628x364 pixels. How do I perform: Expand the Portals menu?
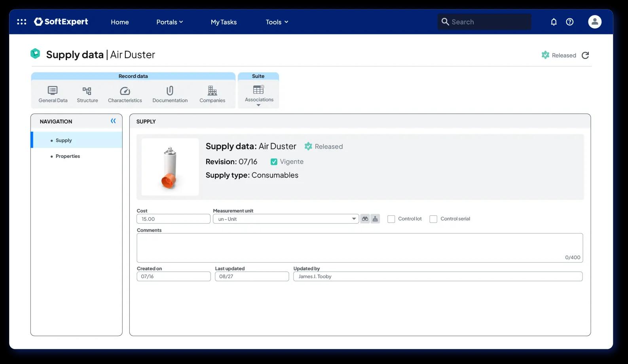coord(169,22)
